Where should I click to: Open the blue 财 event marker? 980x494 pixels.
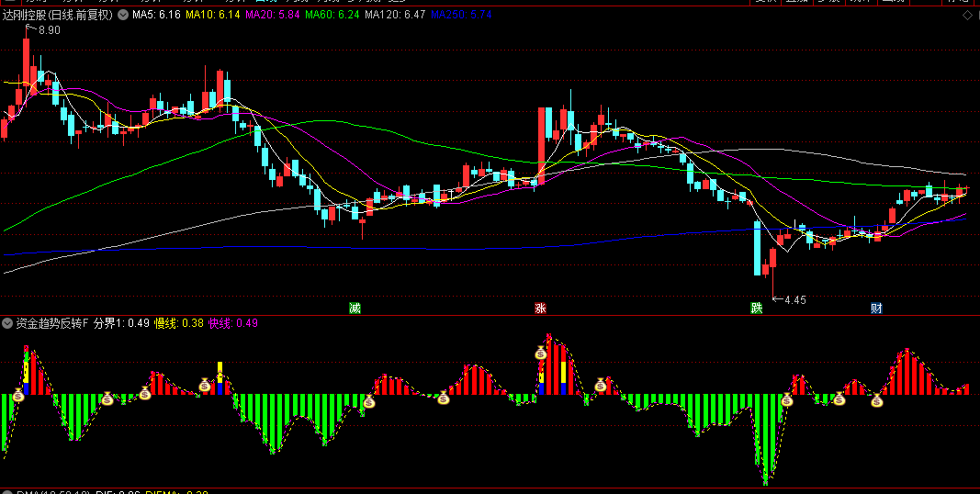pos(877,308)
